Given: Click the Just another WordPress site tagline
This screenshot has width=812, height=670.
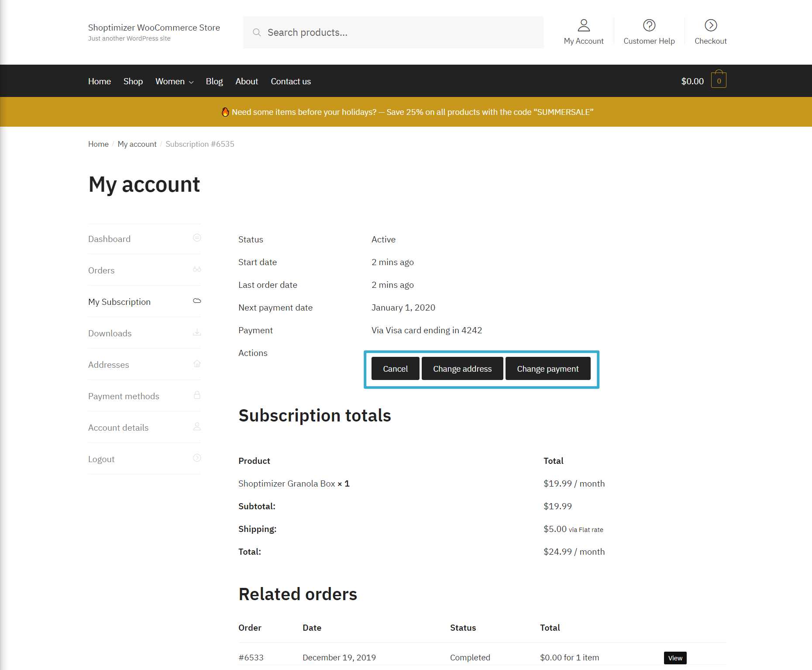Looking at the screenshot, I should [x=129, y=38].
